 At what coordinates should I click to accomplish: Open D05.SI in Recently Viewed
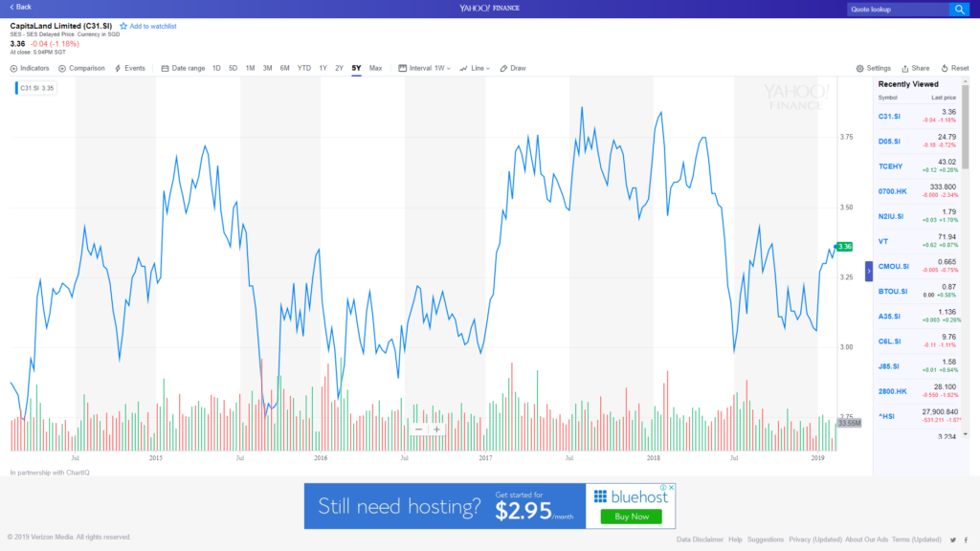[889, 142]
